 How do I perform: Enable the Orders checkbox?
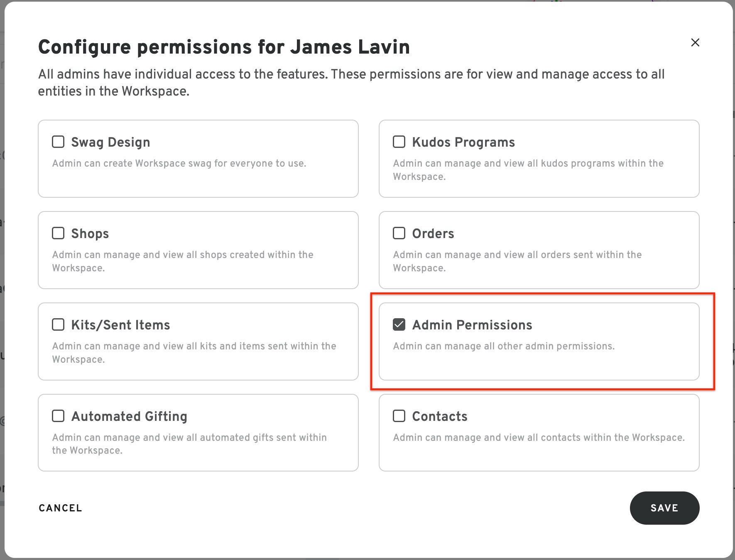tap(399, 233)
